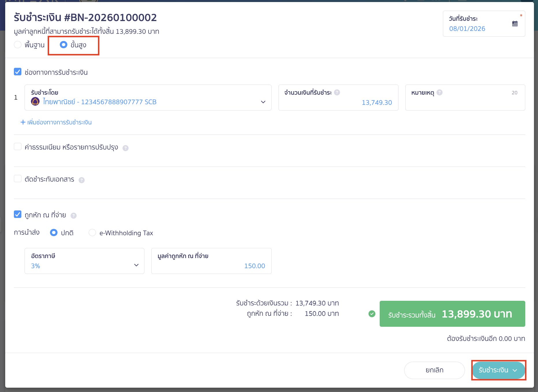Open the payment date calendar picker
This screenshot has height=392, width=538.
(x=515, y=23)
